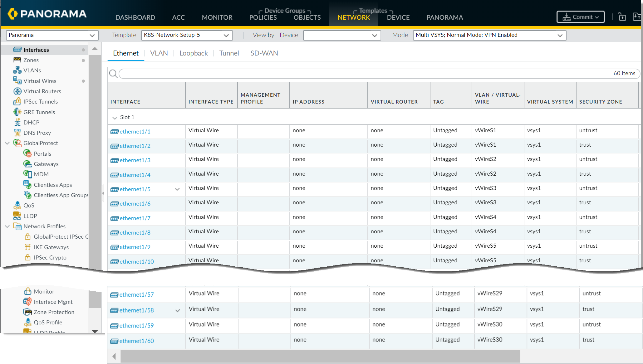
Task: Click the horizontal scrollbar at table bottom
Action: coord(320,356)
